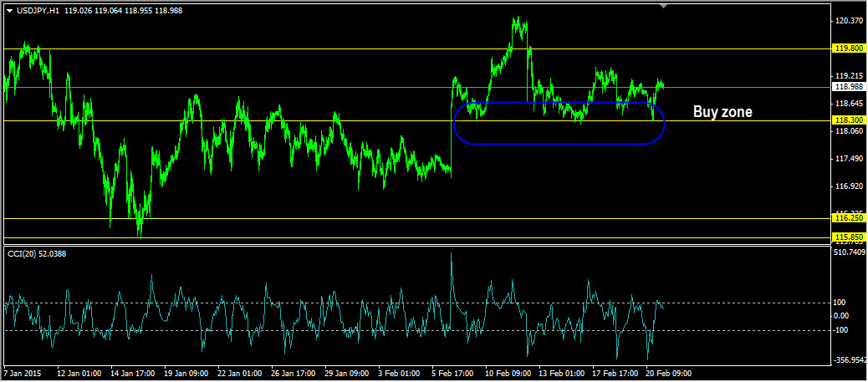Click the USDJPY,H1 chart title text
This screenshot has width=868, height=382.
pyautogui.click(x=38, y=11)
